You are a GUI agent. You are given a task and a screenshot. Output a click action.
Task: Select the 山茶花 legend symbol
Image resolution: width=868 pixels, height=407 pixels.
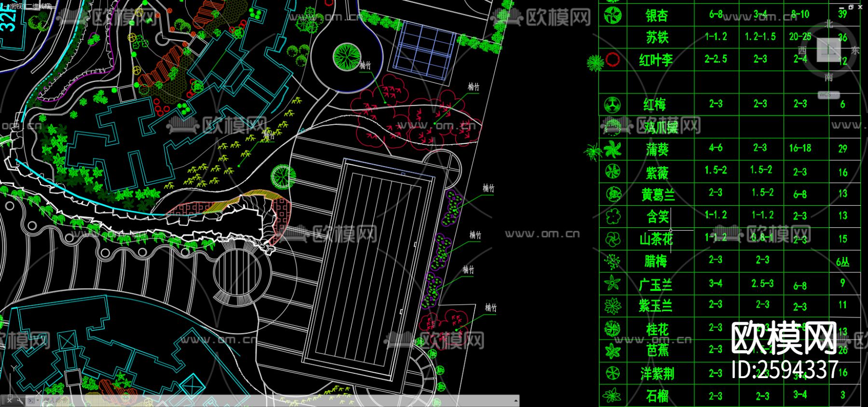[x=613, y=239]
